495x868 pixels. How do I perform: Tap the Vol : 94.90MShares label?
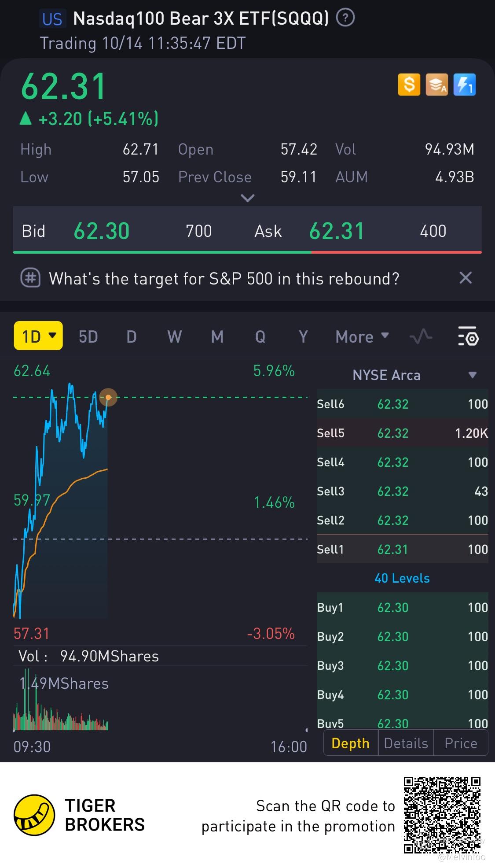click(x=88, y=656)
